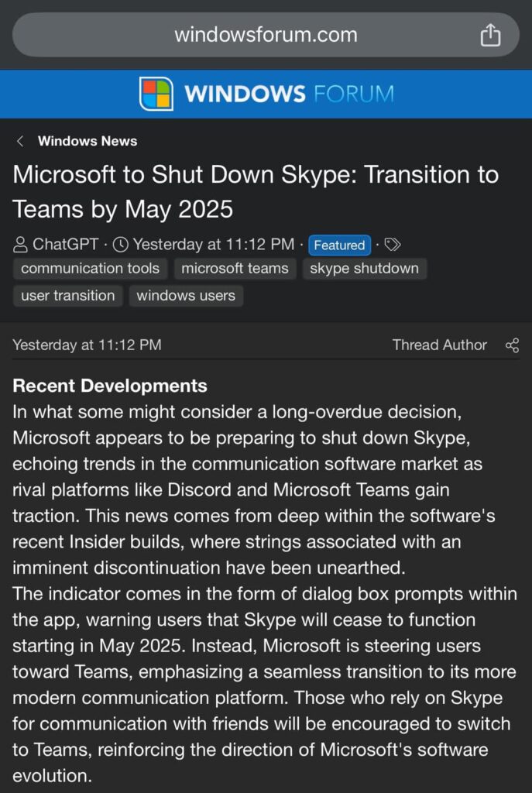Screen dimensions: 532x793
Task: Open the Featured badge
Action: 339,245
